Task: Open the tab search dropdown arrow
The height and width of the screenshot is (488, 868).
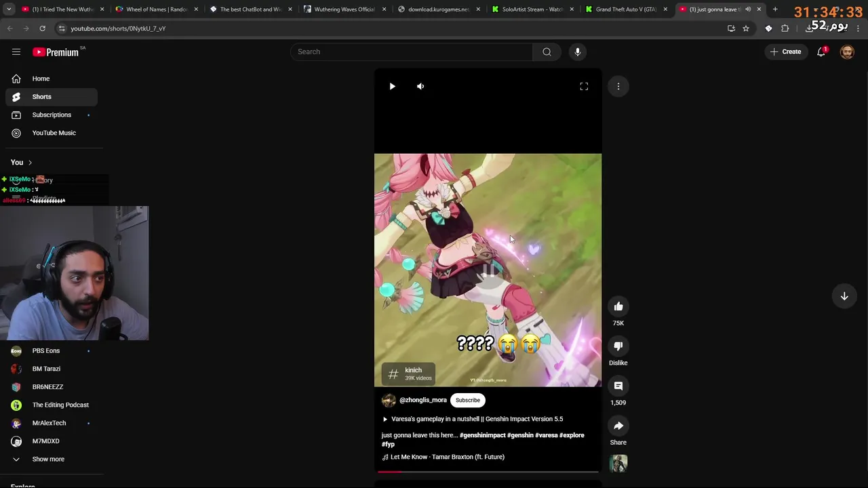Action: 9,9
